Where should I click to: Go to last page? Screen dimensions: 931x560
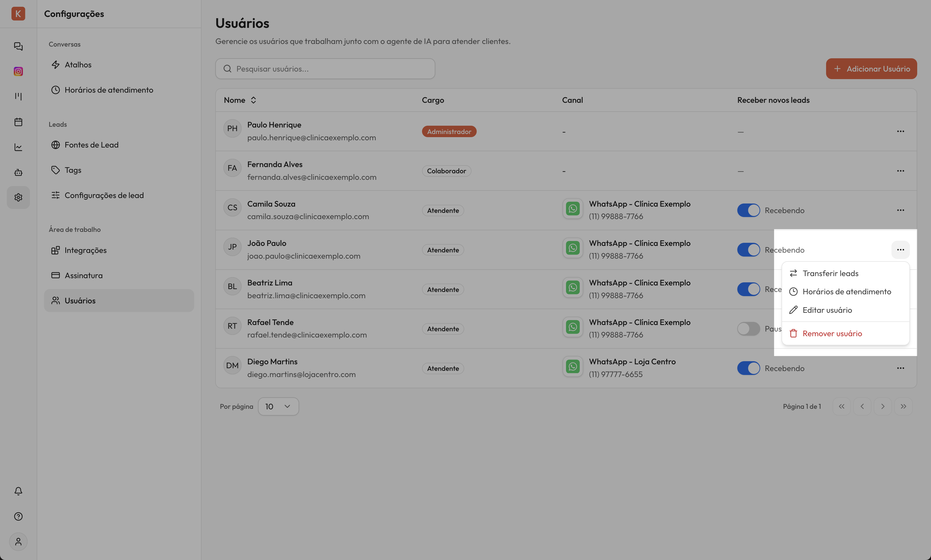(x=903, y=406)
